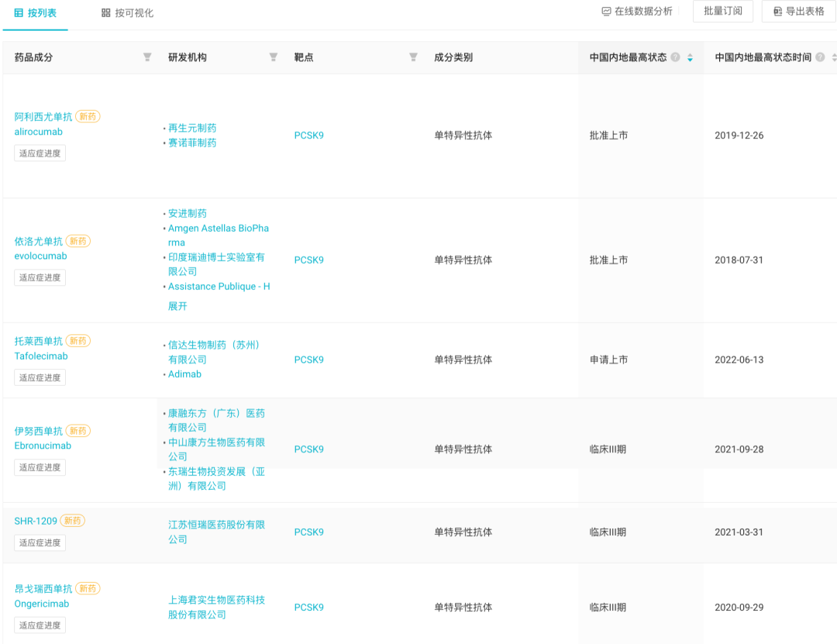Open 阿利西尤单抗 drug link

point(43,116)
